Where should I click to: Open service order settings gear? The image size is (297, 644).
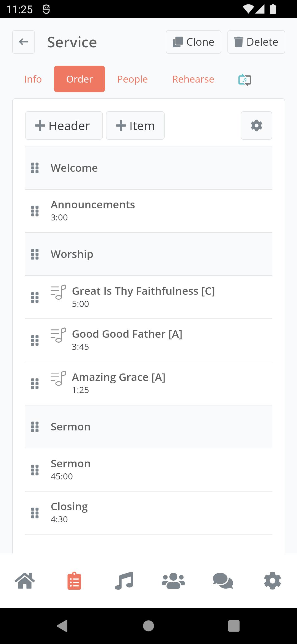coord(256,125)
